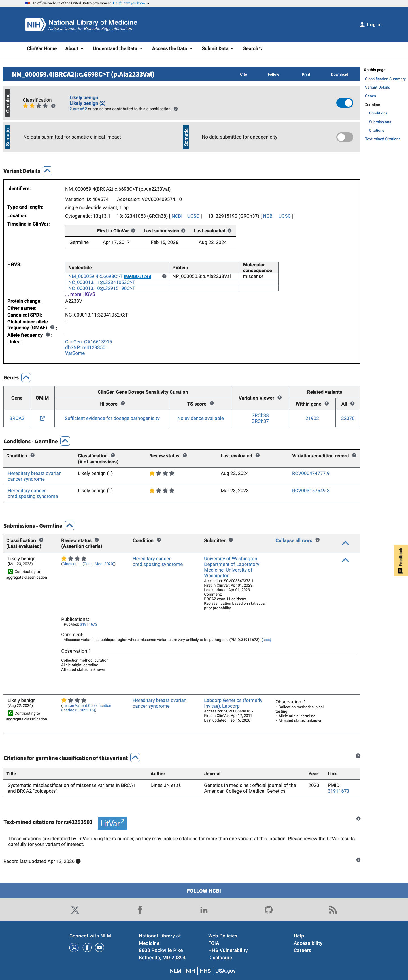Expand more HGVS expressions
The height and width of the screenshot is (980, 408).
click(80, 294)
